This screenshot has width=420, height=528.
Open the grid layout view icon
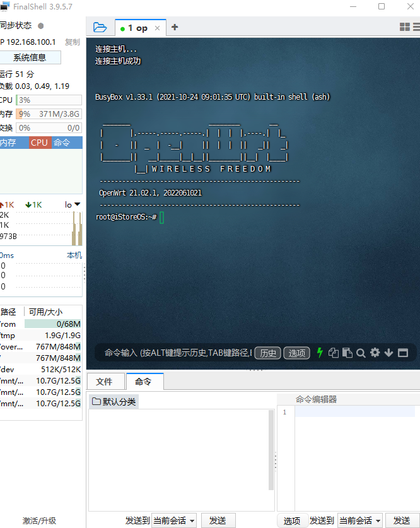[x=404, y=27]
